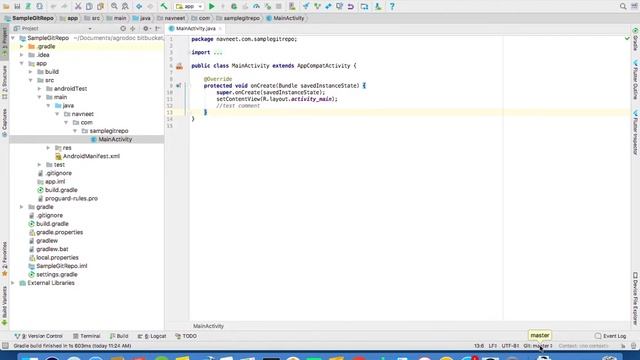
Task: Click the Back navigation arrow icon
Action: (139, 7)
